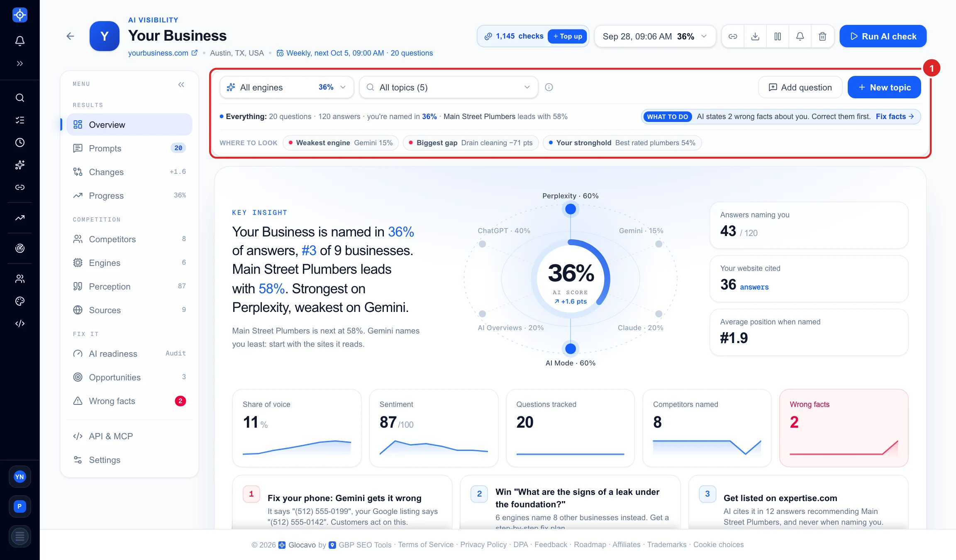Open yourbusiness.com link
The width and height of the screenshot is (956, 560).
[163, 53]
